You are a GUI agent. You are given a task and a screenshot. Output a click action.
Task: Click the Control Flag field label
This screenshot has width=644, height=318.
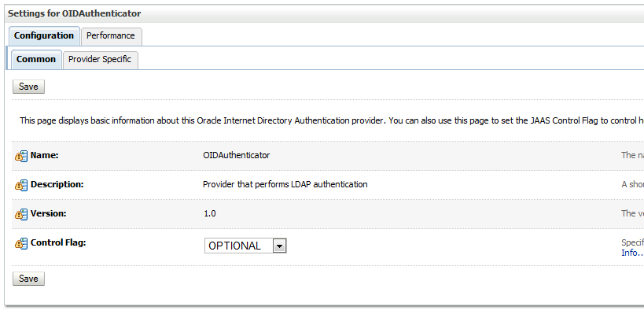[58, 242]
